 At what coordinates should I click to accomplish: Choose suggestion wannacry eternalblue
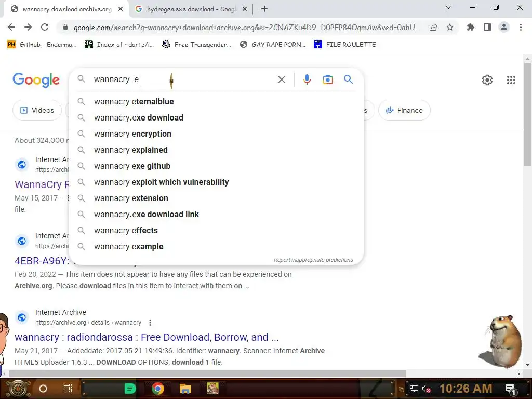(x=216, y=101)
